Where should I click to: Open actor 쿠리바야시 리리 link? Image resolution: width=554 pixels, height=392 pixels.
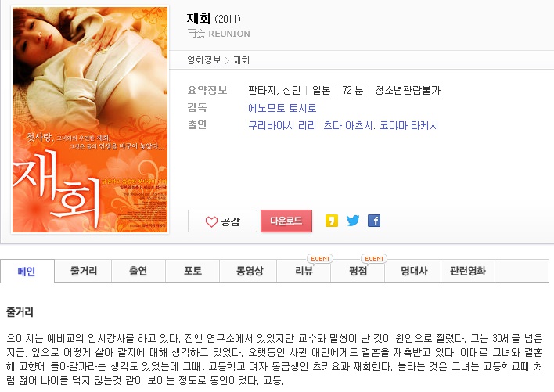pyautogui.click(x=282, y=126)
